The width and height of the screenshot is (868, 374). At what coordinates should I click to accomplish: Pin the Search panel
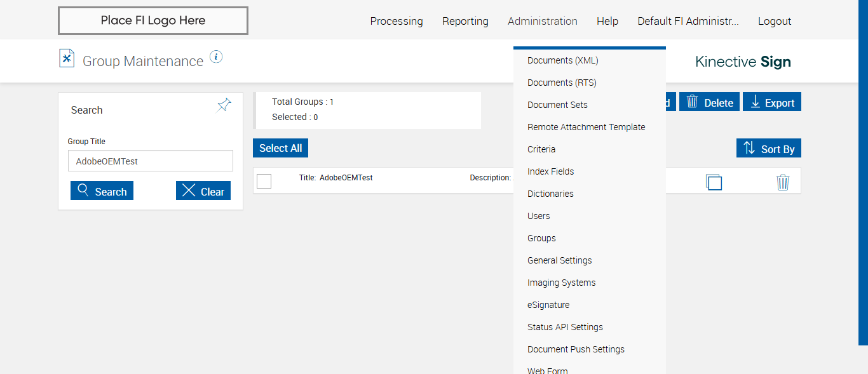tap(224, 105)
